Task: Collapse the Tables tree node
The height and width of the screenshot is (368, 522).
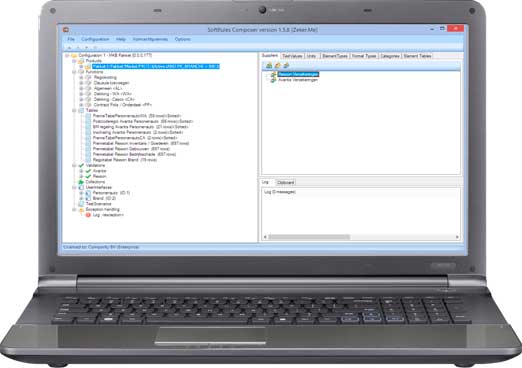Action: point(74,110)
